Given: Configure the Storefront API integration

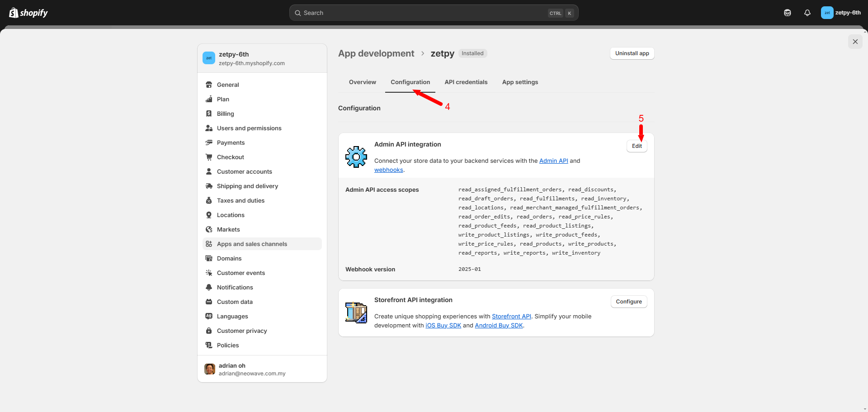Looking at the screenshot, I should click(x=628, y=302).
